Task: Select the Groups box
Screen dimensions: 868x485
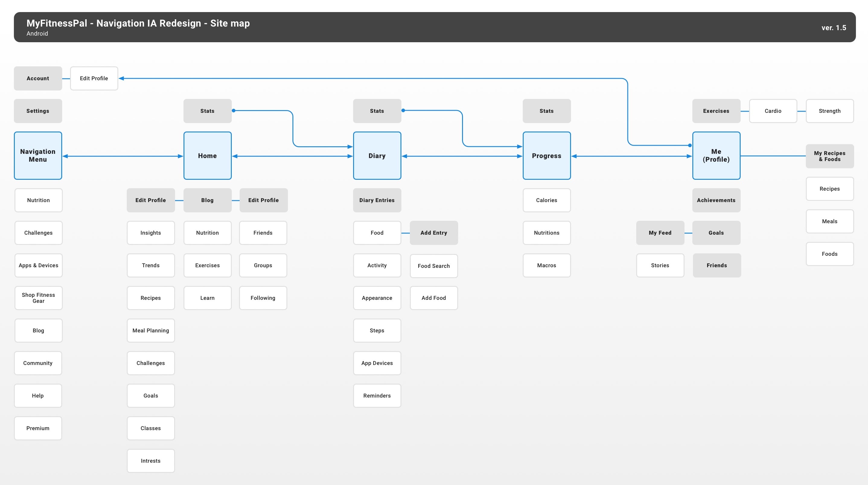Action: pyautogui.click(x=263, y=265)
